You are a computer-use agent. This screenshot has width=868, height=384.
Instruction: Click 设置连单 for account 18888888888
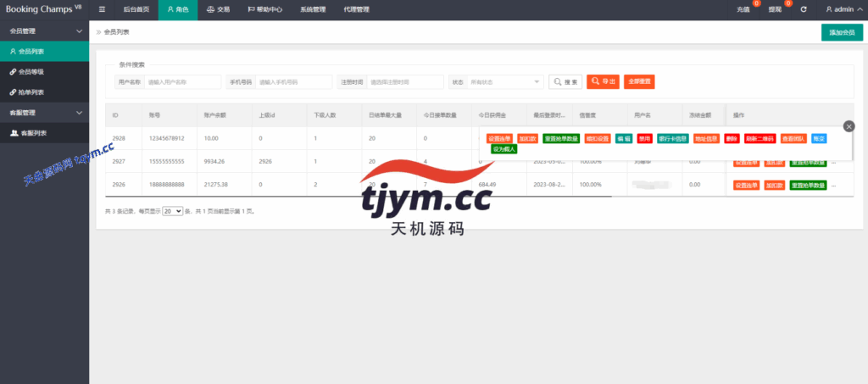[746, 185]
